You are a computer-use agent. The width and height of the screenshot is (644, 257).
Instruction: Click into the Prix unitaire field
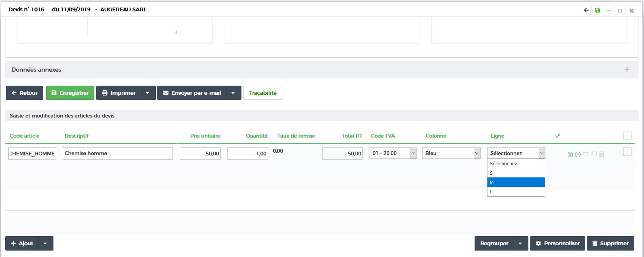[x=200, y=154]
